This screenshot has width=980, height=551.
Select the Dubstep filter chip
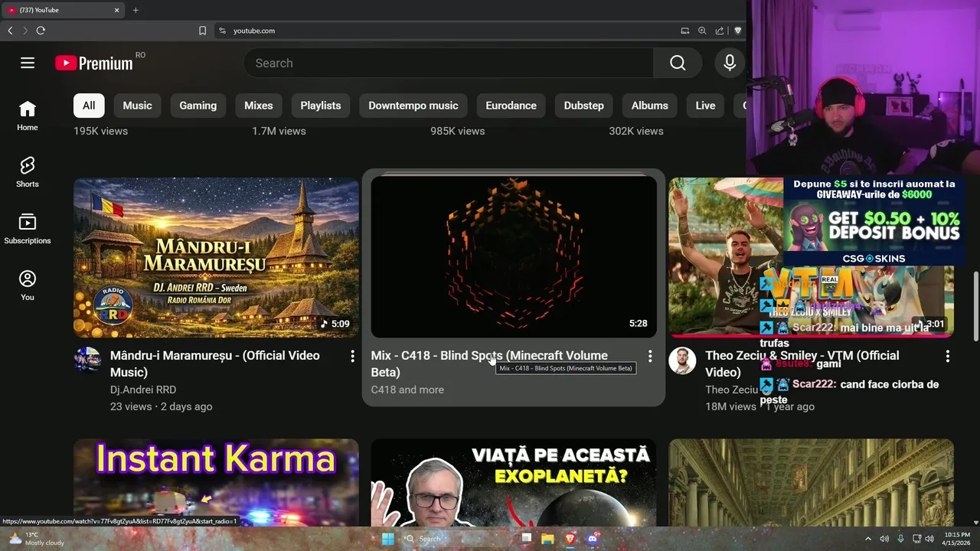[584, 106]
